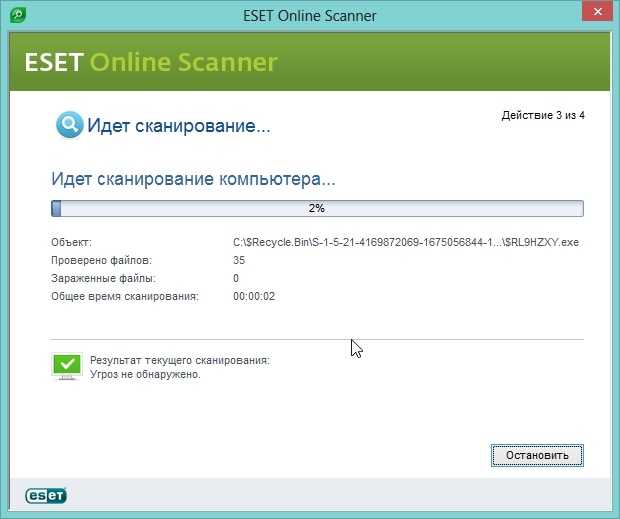The width and height of the screenshot is (620, 519).
Task: Click the scan time 00:00:02
Action: [254, 296]
